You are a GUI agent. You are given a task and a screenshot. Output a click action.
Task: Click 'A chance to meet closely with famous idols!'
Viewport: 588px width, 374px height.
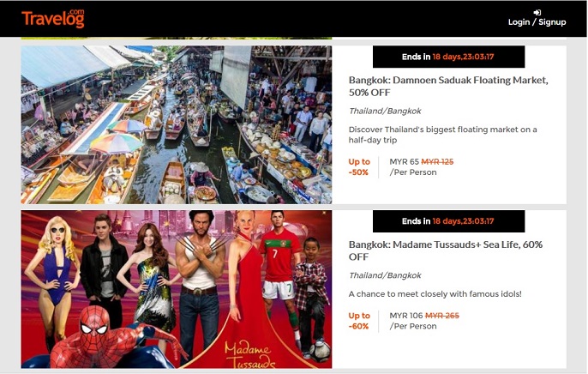pyautogui.click(x=435, y=293)
